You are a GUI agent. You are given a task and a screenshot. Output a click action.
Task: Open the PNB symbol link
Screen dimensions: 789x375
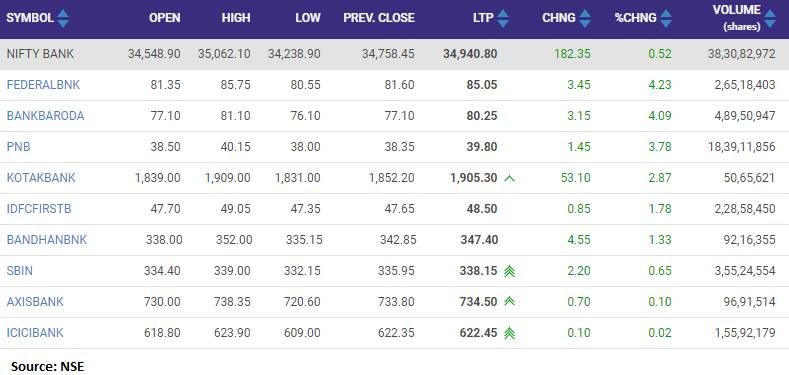pos(19,147)
